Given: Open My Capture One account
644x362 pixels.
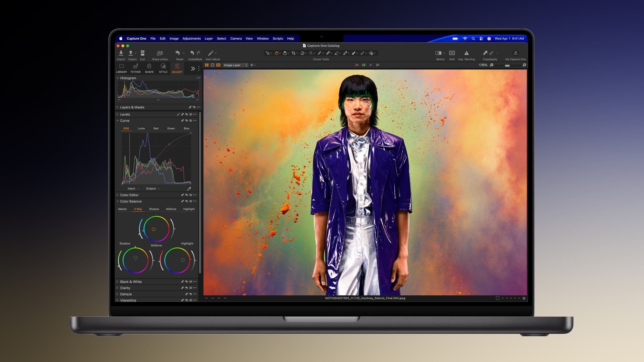Looking at the screenshot, I should pyautogui.click(x=515, y=53).
